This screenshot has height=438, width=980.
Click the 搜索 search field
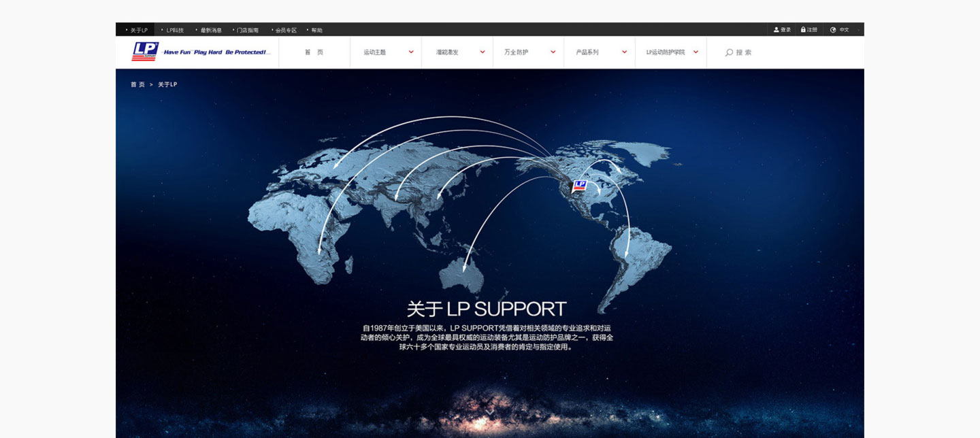coord(744,52)
